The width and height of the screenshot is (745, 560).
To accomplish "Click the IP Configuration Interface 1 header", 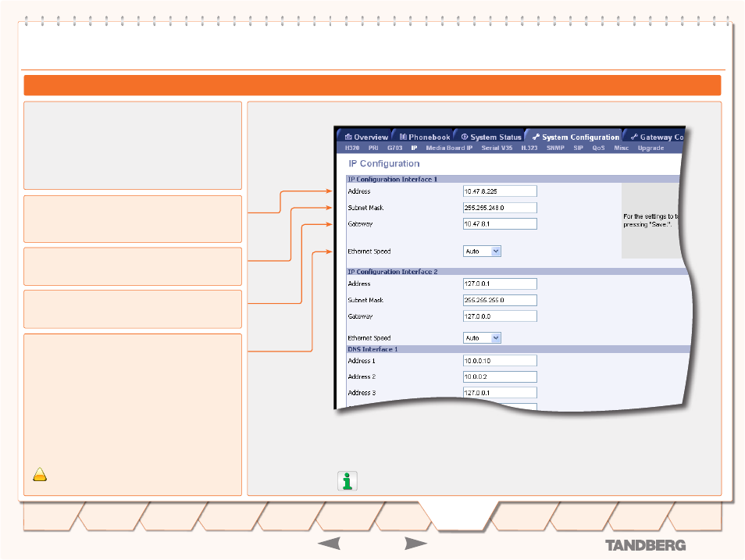I will coord(393,179).
